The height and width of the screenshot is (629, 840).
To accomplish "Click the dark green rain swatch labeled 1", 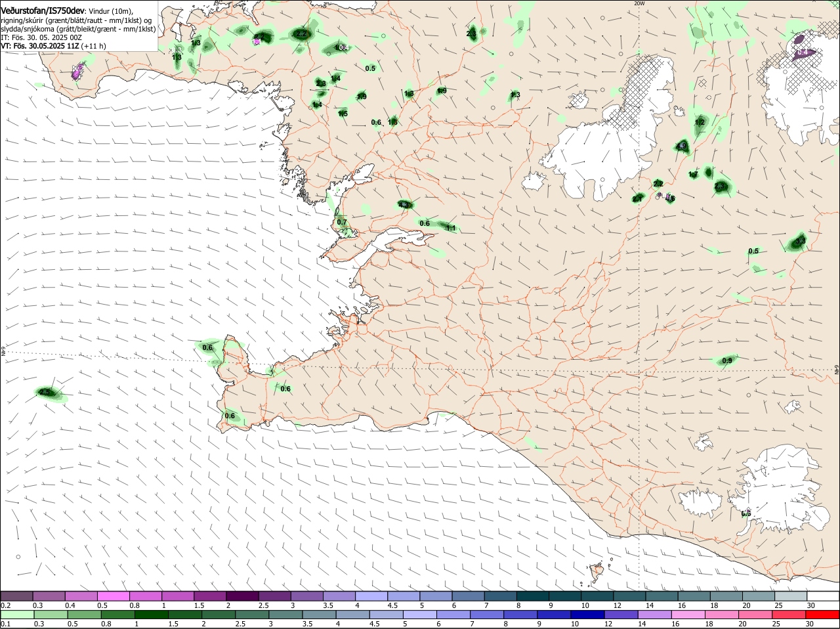I will [x=151, y=615].
